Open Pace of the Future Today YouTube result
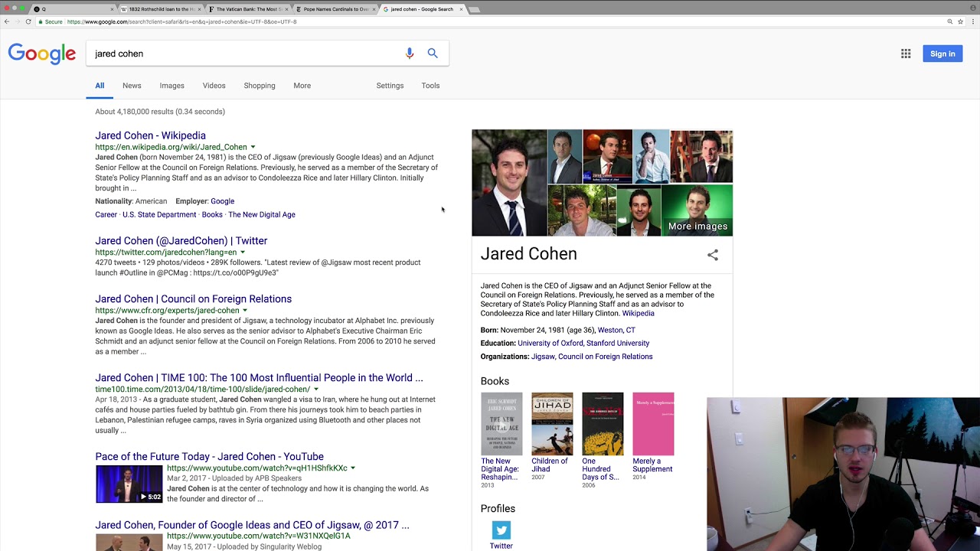 point(209,456)
